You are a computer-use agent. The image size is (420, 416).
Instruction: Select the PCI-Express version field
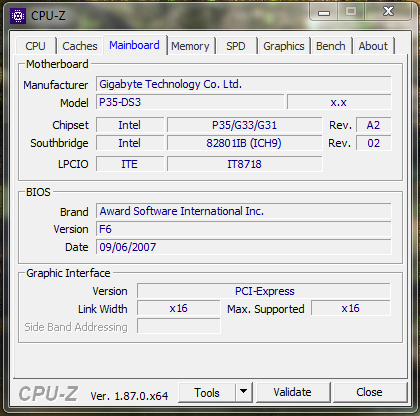[264, 291]
